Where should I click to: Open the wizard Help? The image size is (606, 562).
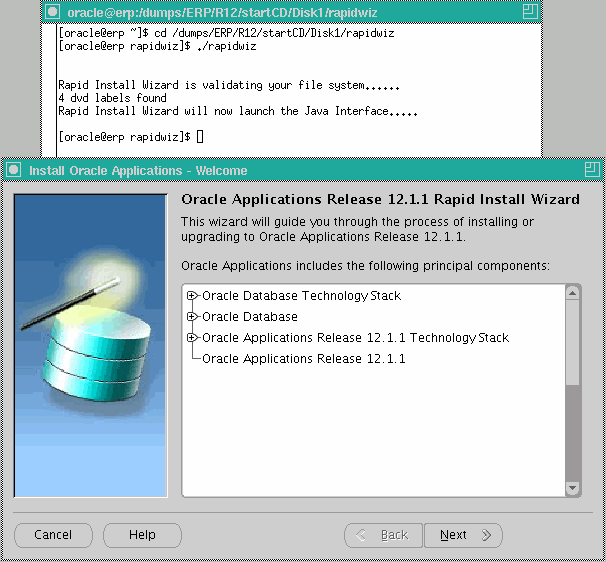(x=142, y=535)
